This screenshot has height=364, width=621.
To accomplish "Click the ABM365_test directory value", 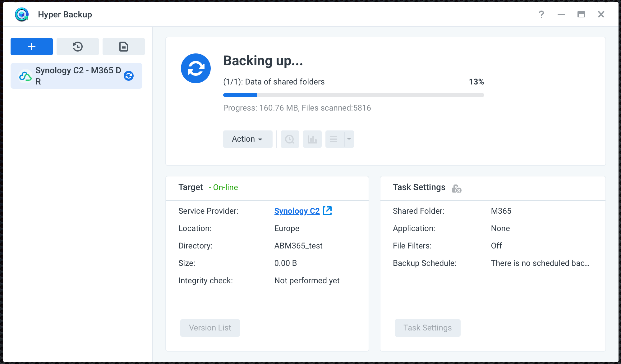I will [298, 246].
